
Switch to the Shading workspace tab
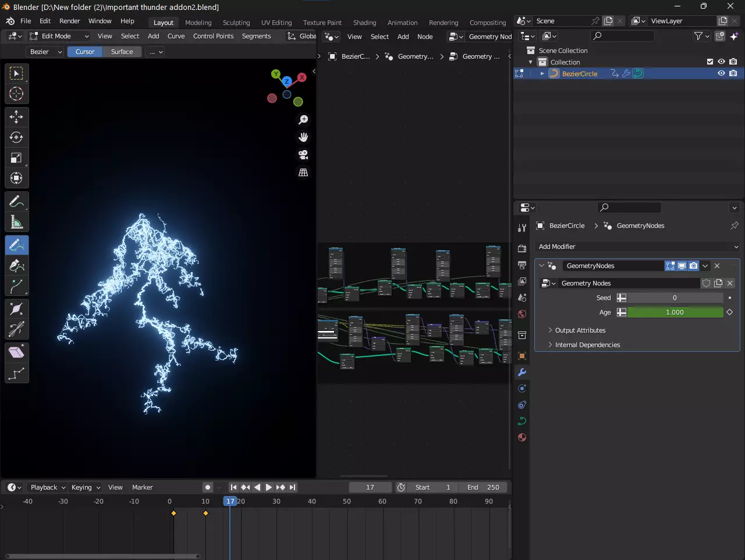coord(364,23)
